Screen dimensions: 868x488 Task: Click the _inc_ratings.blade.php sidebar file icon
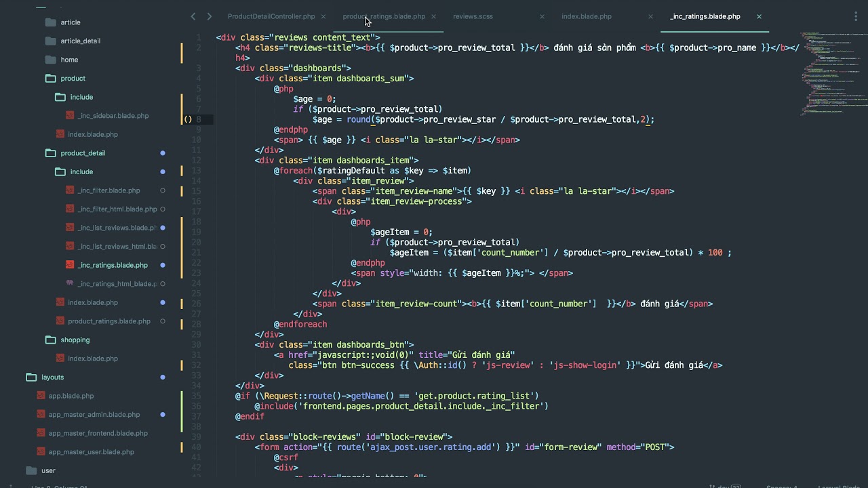point(70,265)
